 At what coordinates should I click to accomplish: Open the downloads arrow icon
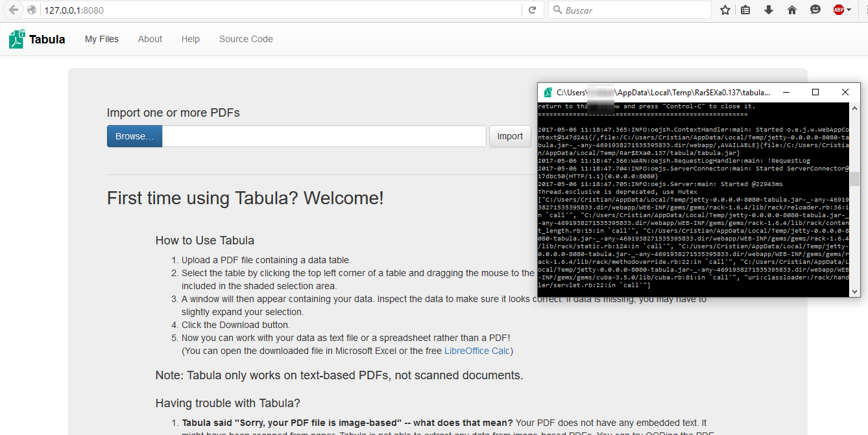769,10
